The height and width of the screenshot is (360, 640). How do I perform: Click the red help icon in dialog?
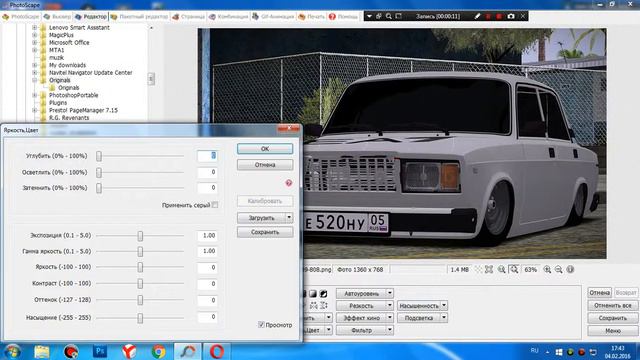click(x=289, y=183)
